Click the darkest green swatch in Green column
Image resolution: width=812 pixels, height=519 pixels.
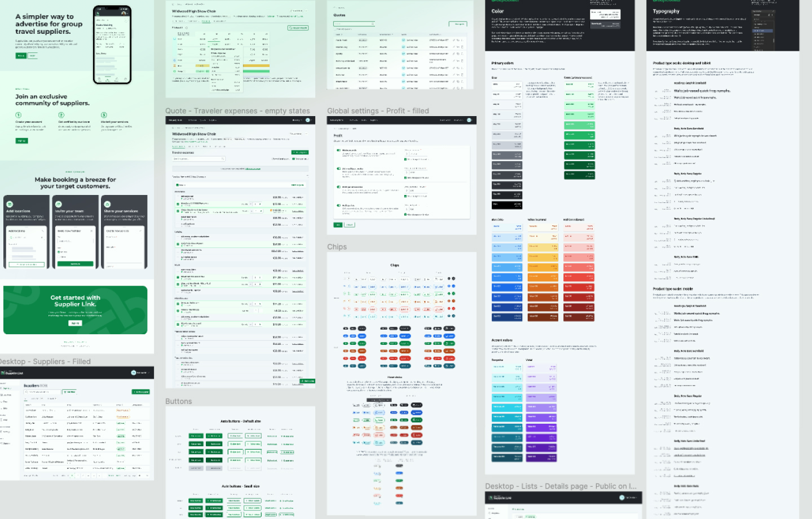[579, 175]
